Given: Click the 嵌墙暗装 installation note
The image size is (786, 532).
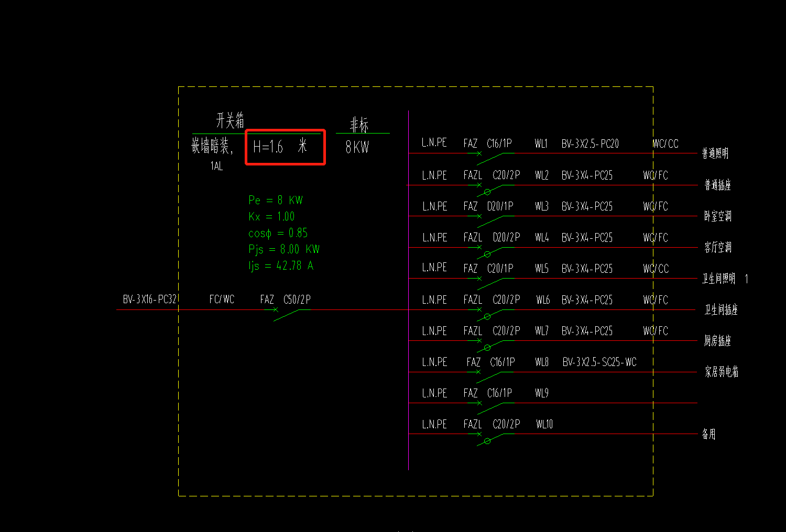Looking at the screenshot, I should coord(212,146).
